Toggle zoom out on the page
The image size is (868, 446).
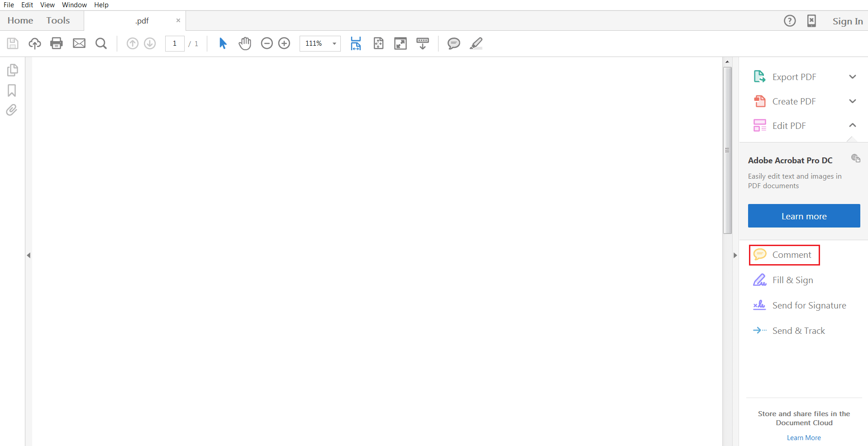(267, 43)
